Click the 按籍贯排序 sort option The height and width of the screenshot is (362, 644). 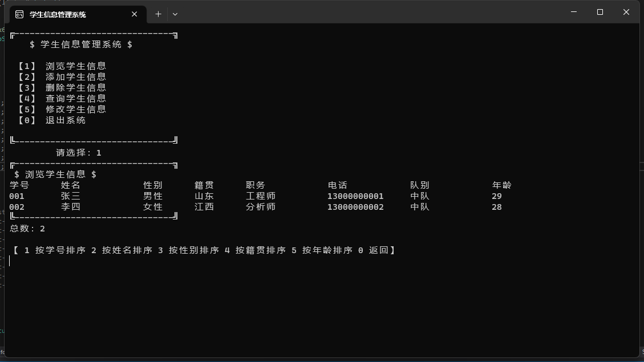pos(261,250)
